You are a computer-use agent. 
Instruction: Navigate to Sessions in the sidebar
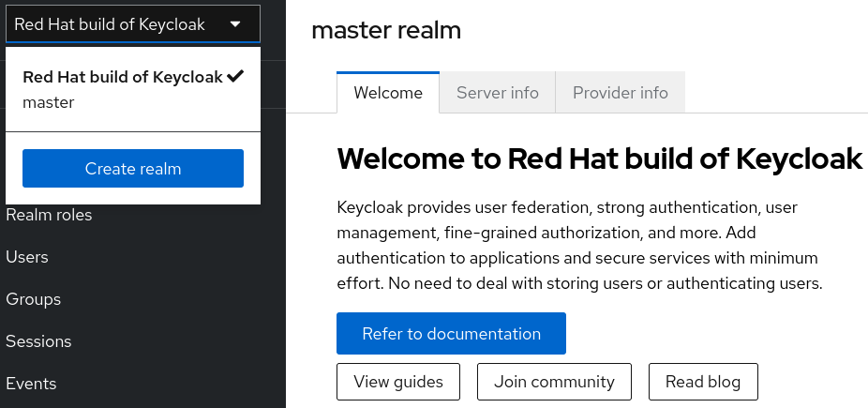tap(38, 341)
